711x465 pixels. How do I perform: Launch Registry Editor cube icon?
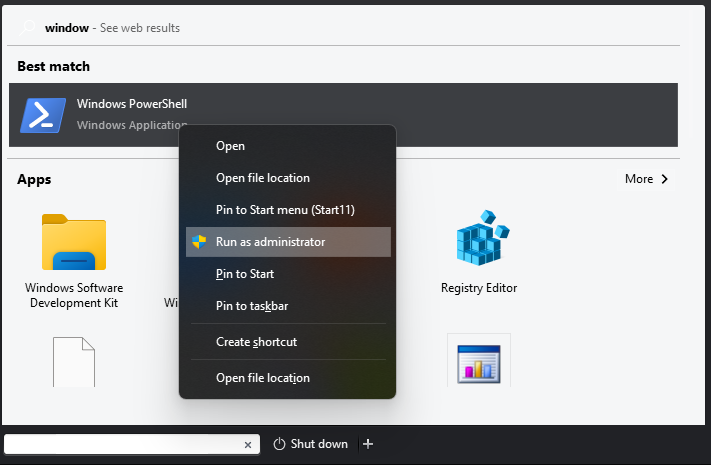(483, 237)
